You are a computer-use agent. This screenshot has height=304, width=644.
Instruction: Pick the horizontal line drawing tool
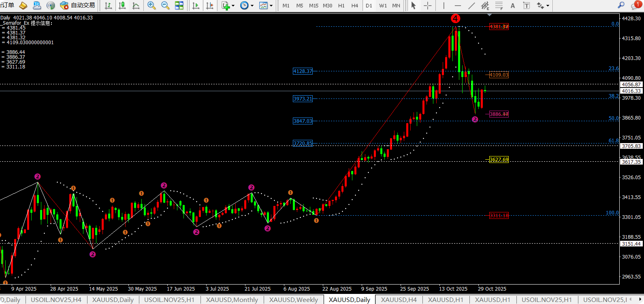[x=458, y=6]
